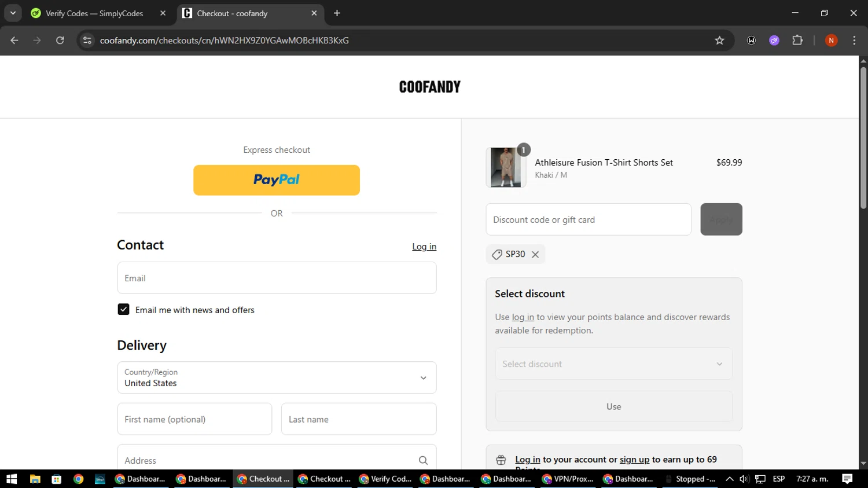This screenshot has width=868, height=488.
Task: Open the Windows Start menu
Action: click(12, 479)
